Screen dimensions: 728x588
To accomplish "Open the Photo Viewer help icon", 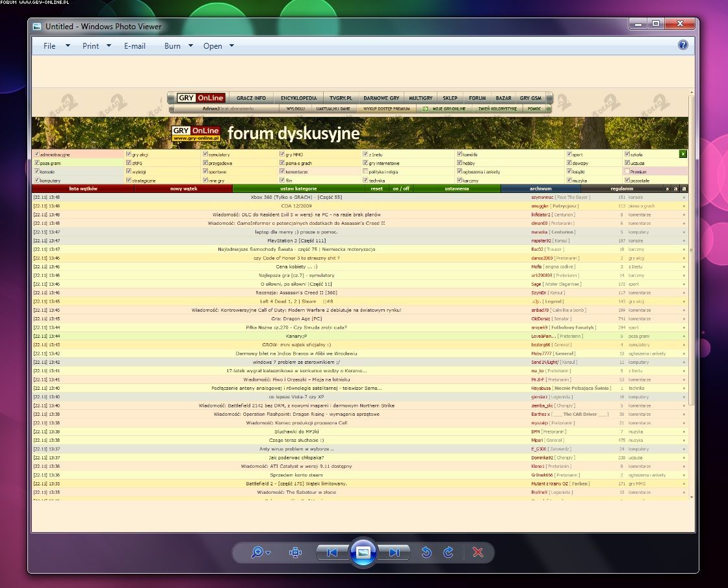I will coord(682,45).
